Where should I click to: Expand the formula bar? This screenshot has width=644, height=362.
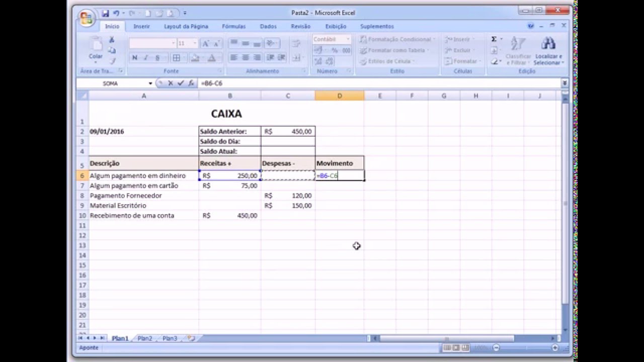565,83
